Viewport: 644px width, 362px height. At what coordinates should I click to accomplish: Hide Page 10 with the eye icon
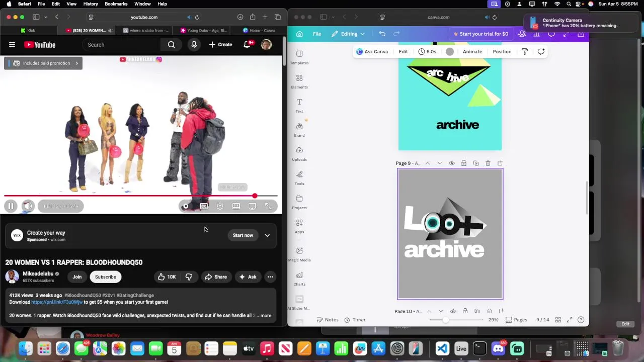[453, 311]
